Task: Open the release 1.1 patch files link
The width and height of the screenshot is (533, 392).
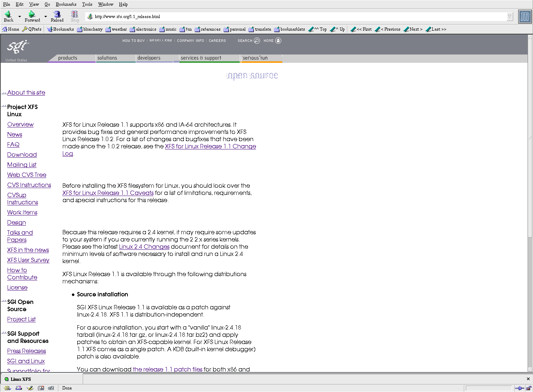Action: 168,369
